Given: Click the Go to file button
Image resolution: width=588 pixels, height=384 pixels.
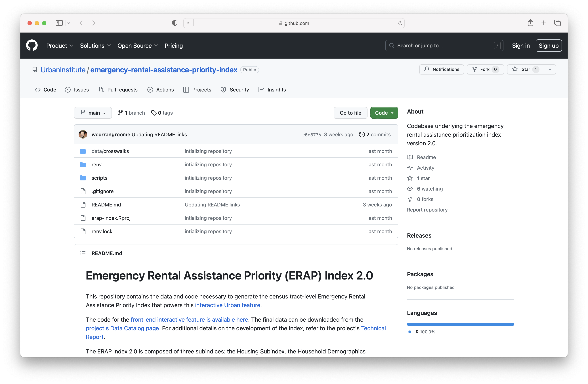Looking at the screenshot, I should pyautogui.click(x=350, y=113).
